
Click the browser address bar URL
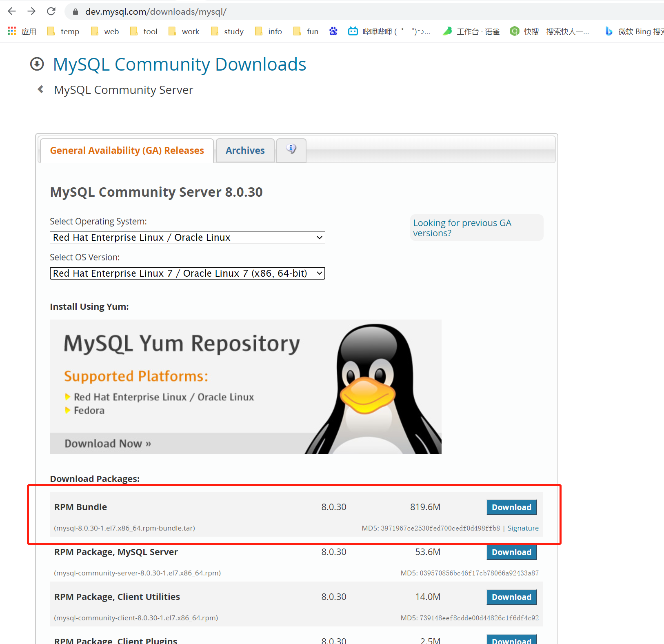point(155,12)
